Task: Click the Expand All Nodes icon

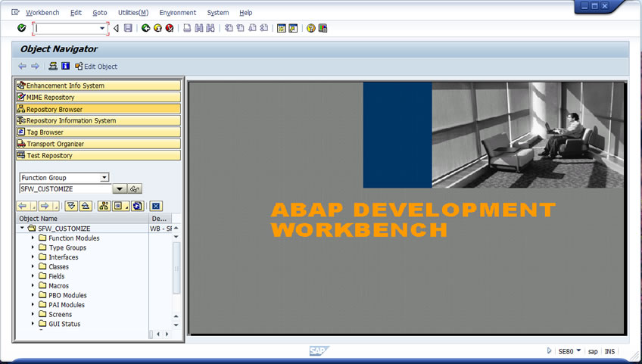Action: 71,206
